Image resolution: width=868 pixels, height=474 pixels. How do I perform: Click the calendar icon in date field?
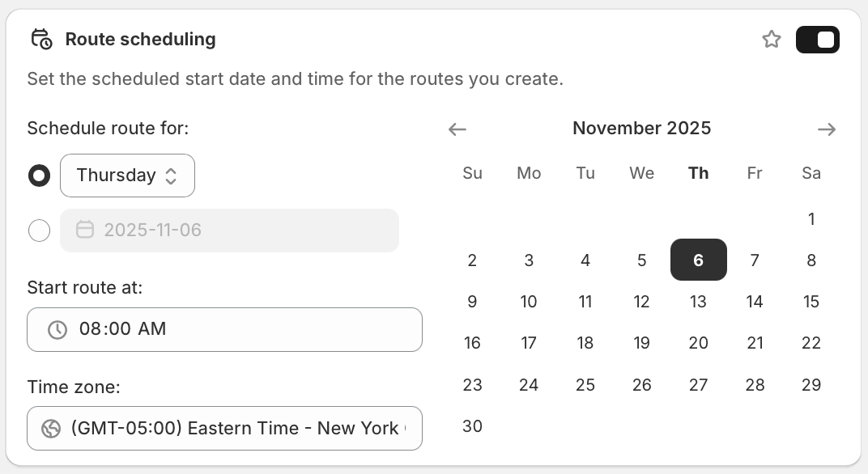click(85, 230)
